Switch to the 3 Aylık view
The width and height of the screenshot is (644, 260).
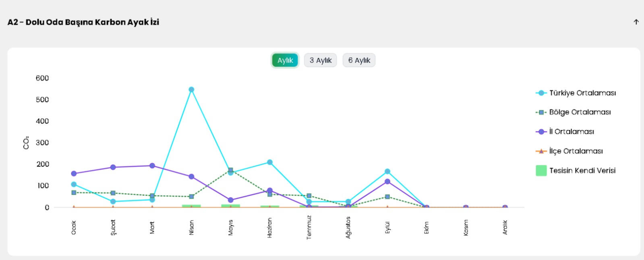coord(320,60)
